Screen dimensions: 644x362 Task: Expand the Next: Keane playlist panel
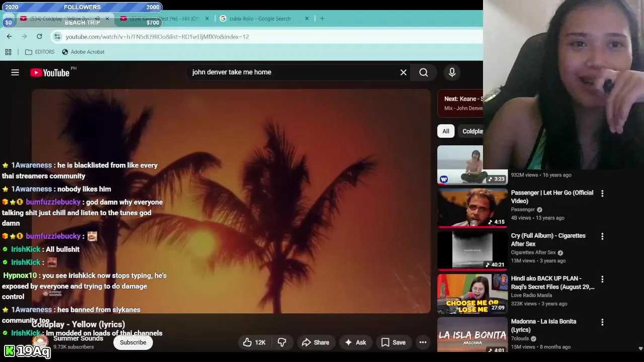(x=460, y=103)
